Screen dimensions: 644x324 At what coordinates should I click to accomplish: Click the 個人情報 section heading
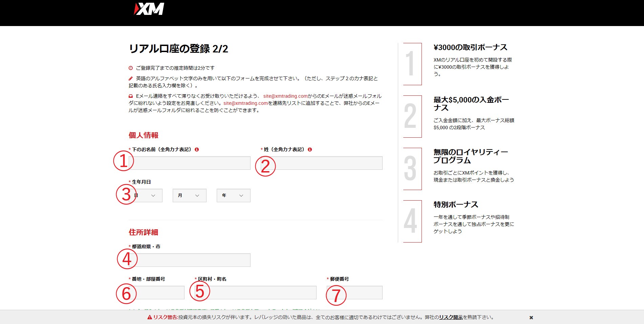[x=144, y=135]
